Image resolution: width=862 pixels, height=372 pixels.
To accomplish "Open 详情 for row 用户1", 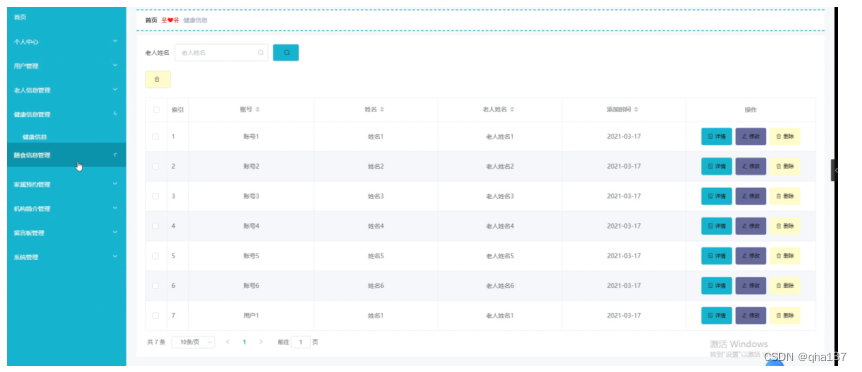I will click(x=716, y=315).
